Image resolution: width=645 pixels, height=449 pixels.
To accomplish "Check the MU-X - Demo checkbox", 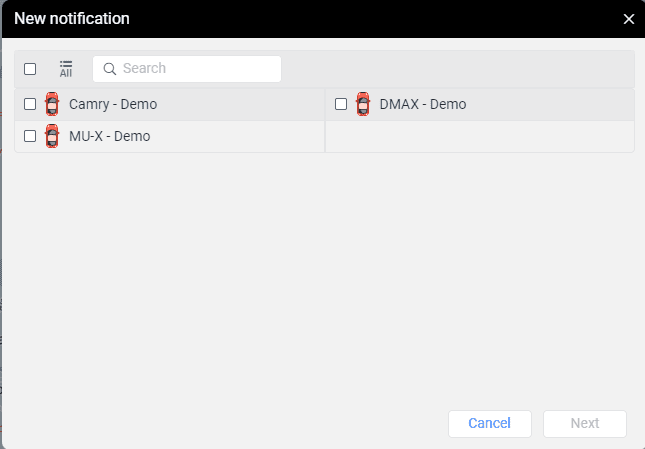I will pyautogui.click(x=30, y=136).
